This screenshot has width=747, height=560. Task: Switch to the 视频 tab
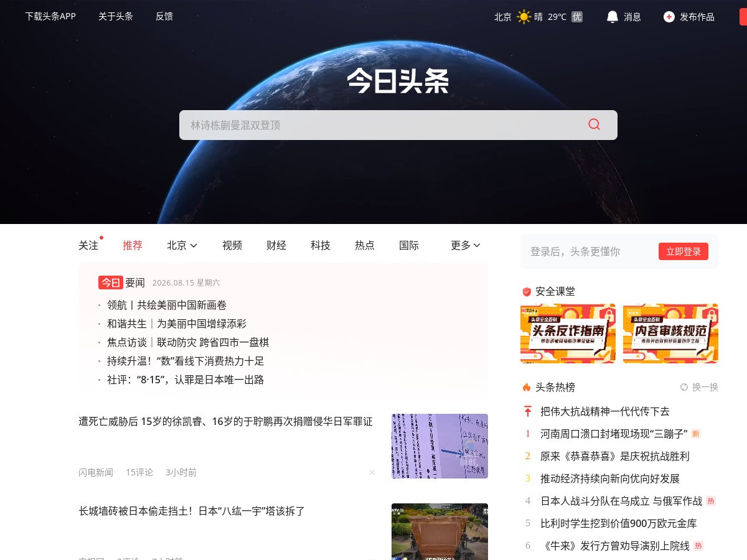coord(232,245)
